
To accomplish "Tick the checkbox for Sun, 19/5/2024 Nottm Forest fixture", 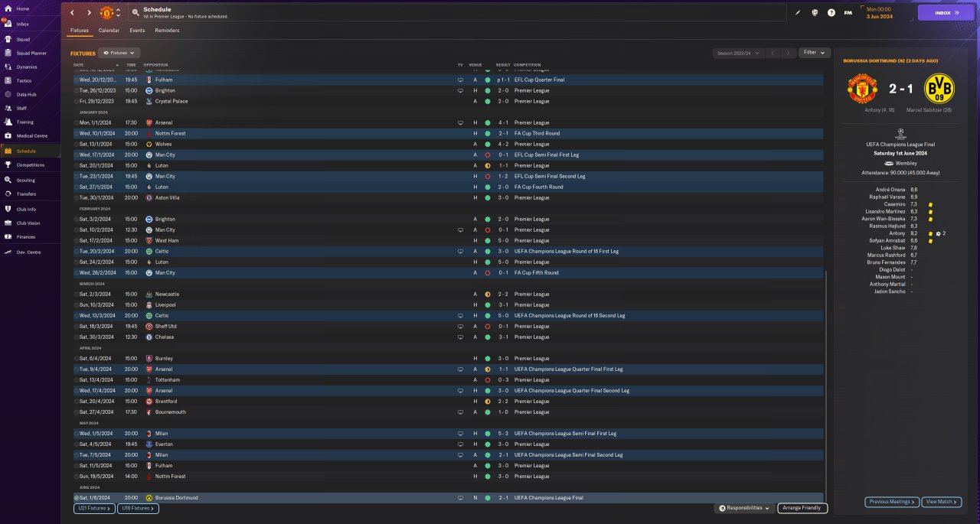I will tap(77, 476).
